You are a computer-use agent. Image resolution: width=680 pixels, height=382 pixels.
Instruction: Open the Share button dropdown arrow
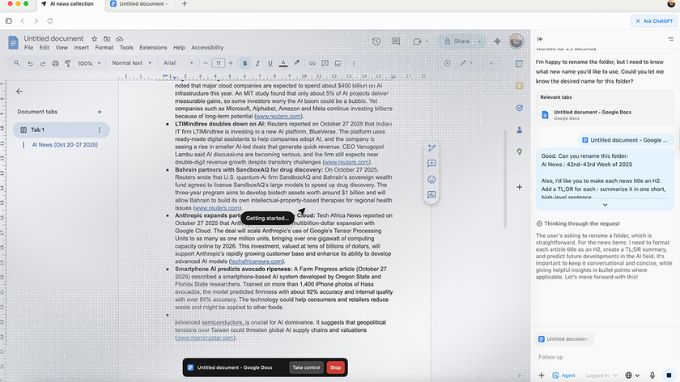(479, 42)
